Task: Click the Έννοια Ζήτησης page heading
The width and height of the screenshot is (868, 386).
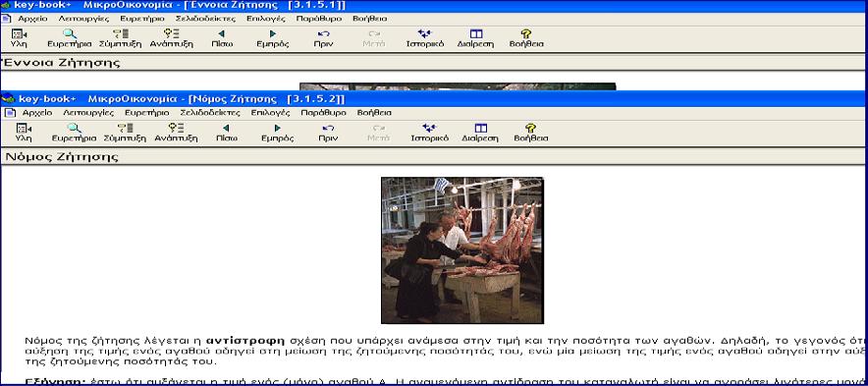Action: 60,62
